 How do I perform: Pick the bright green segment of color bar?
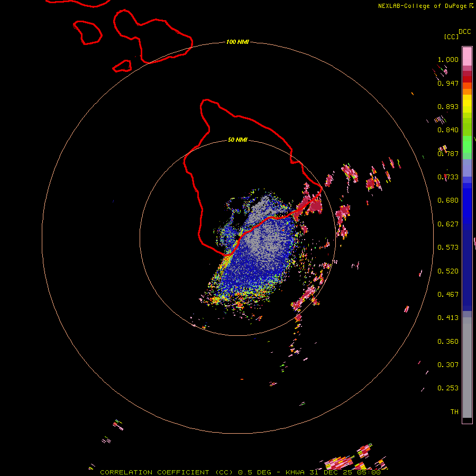click(467, 144)
